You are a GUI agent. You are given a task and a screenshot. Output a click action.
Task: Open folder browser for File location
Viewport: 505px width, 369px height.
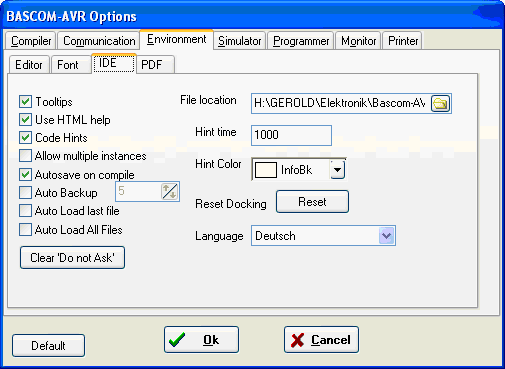click(x=440, y=103)
